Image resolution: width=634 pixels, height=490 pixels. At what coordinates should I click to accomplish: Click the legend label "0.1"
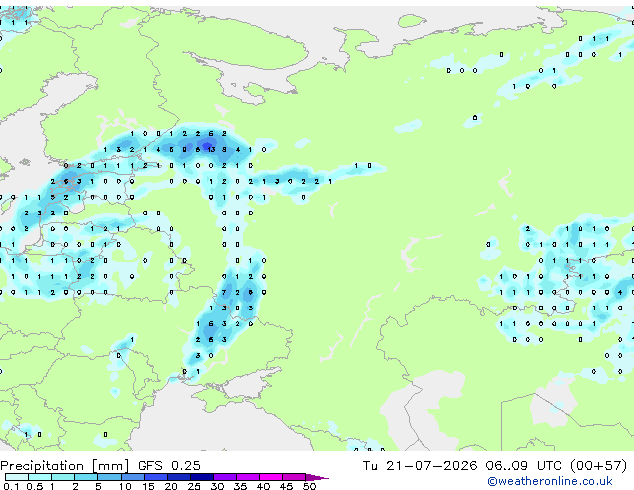coord(11,486)
